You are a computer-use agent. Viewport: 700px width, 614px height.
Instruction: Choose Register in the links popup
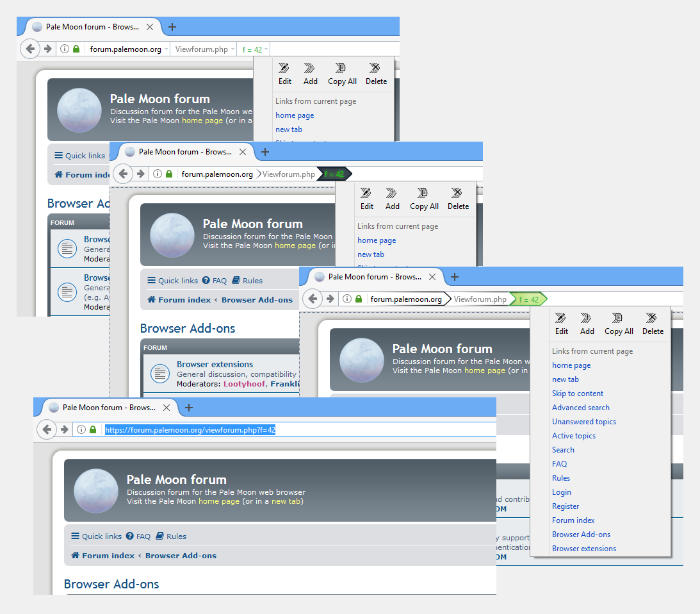click(565, 506)
